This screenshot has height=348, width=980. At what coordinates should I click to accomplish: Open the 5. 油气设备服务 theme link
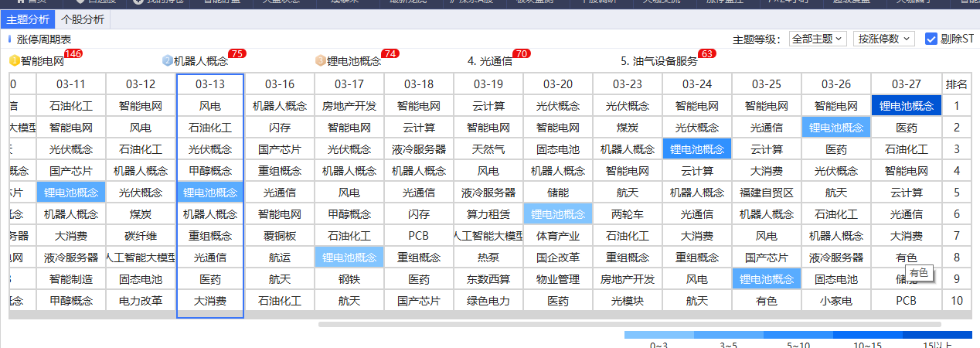pyautogui.click(x=659, y=61)
